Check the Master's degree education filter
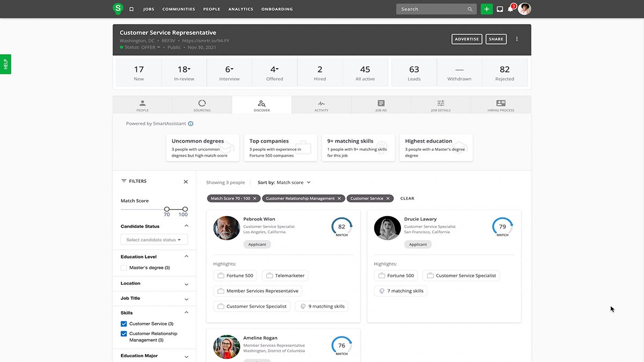This screenshot has width=644, height=362. (124, 268)
